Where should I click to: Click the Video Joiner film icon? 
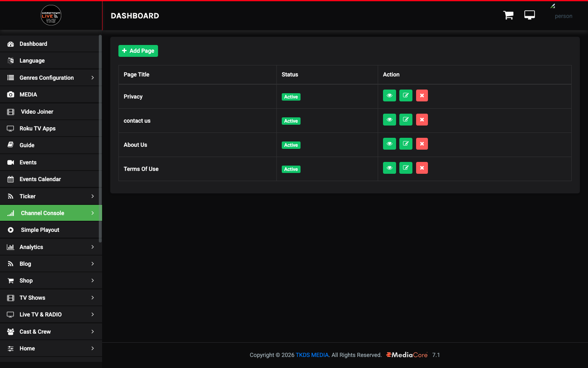pyautogui.click(x=11, y=112)
